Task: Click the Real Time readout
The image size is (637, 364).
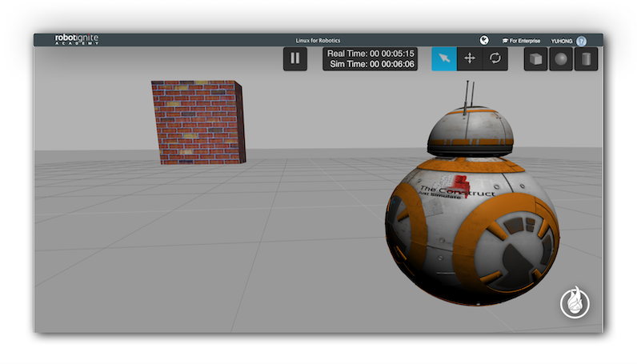Action: coord(371,54)
